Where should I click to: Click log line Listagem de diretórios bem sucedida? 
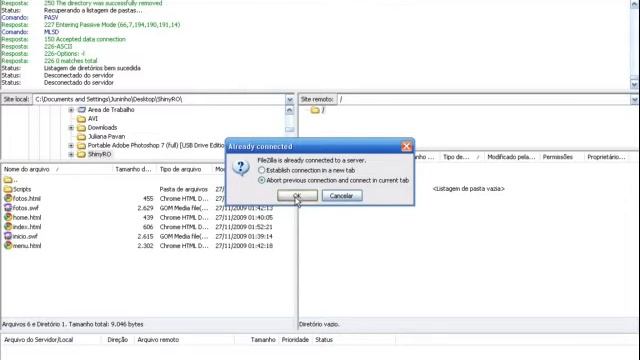click(92, 68)
